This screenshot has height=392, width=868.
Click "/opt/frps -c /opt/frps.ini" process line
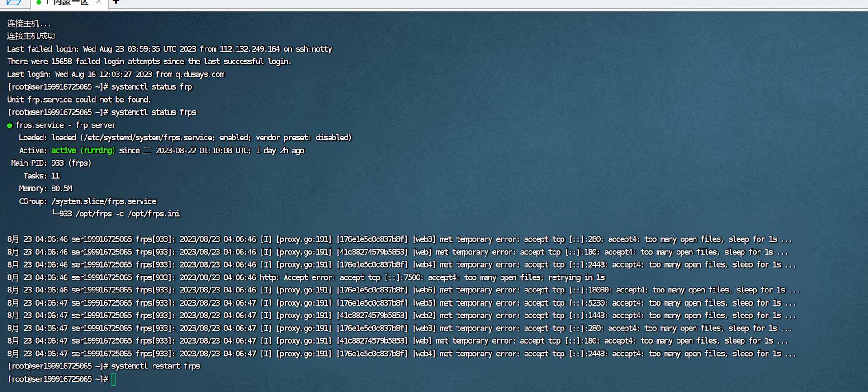coord(128,214)
